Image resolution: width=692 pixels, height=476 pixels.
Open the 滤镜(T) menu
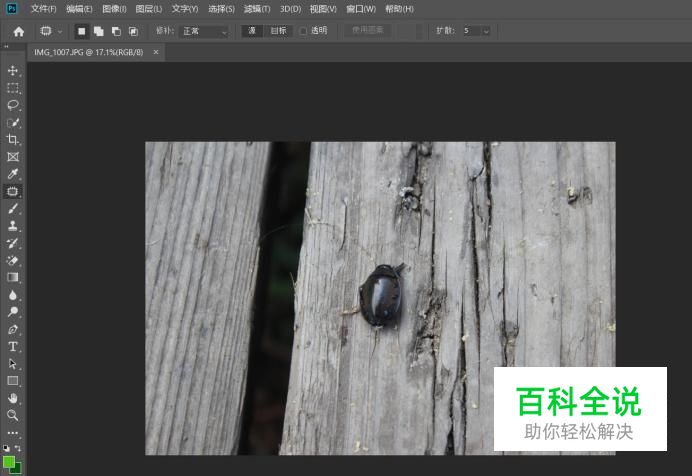[257, 8]
